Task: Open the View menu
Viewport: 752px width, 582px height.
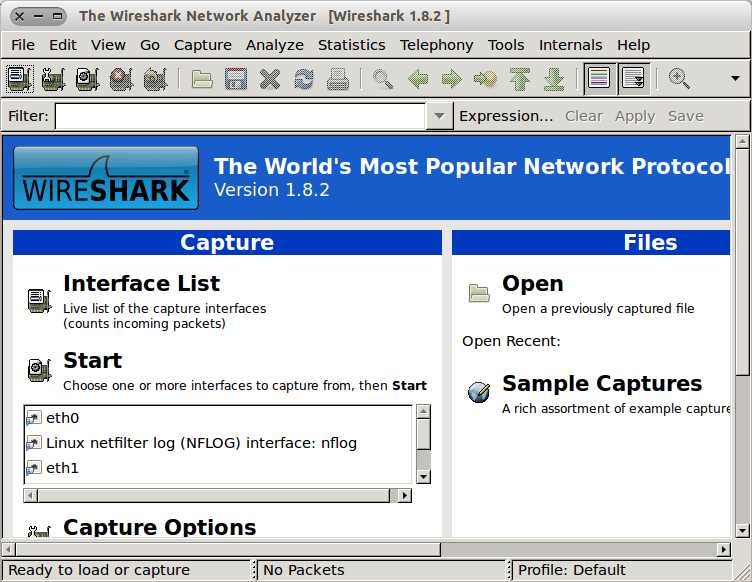Action: tap(108, 45)
